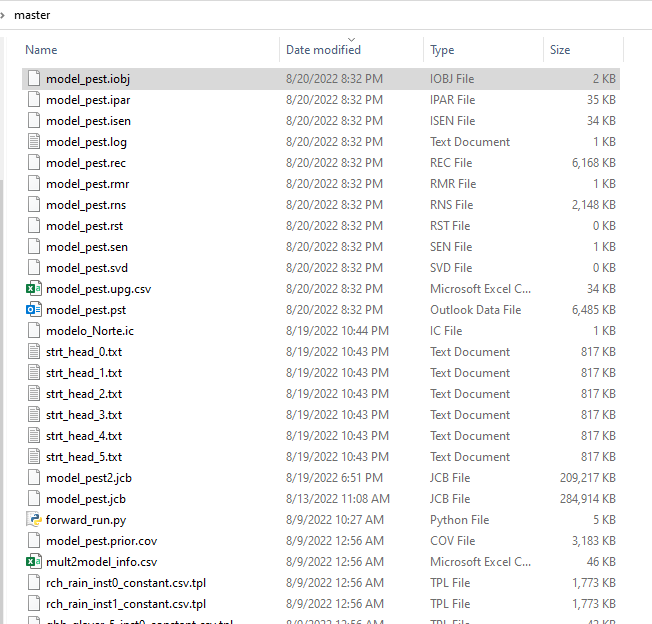Select the model_pest.upg.csv file name

pos(99,289)
